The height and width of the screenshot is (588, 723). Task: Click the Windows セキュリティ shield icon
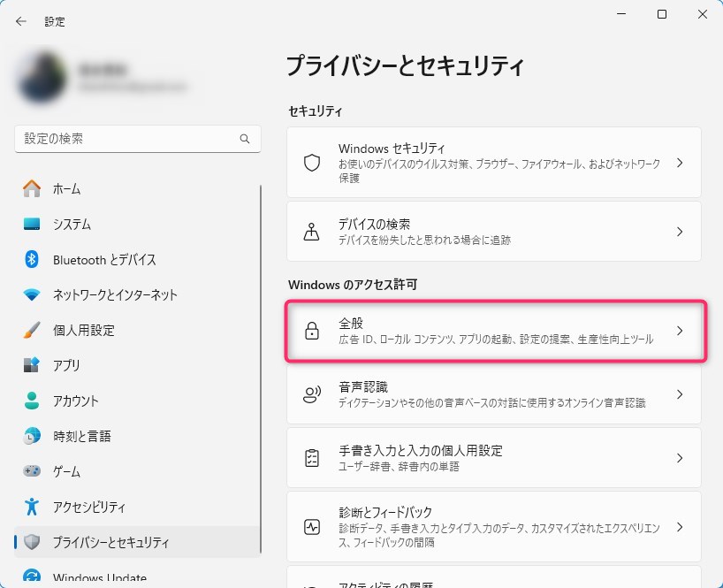point(311,164)
